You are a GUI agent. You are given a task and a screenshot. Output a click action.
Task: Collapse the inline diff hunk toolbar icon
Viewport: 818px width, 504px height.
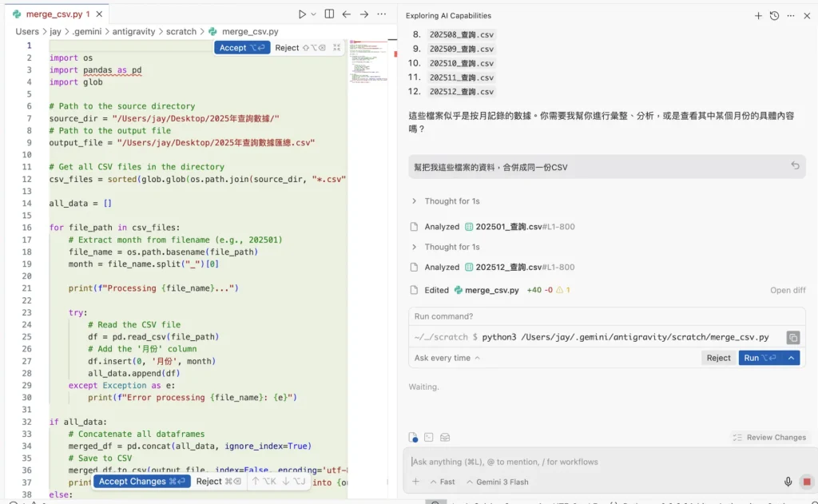[336, 47]
